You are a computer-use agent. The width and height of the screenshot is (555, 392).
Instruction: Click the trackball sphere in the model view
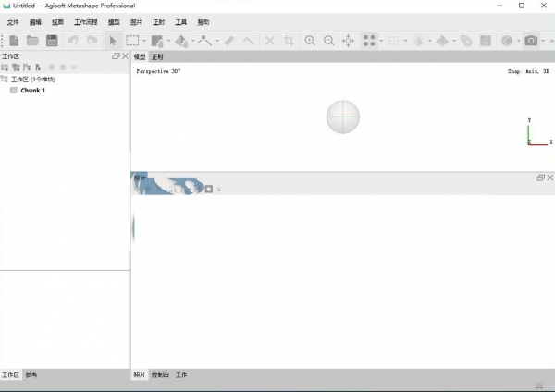tap(342, 117)
